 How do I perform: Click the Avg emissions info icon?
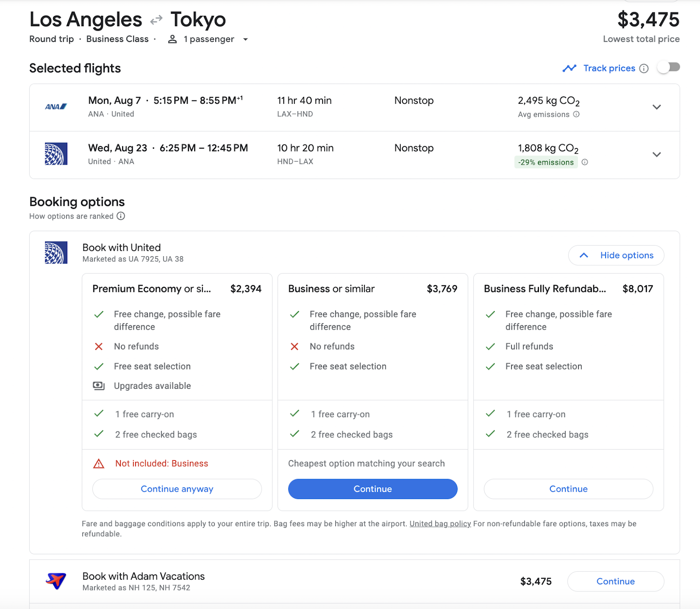click(576, 114)
